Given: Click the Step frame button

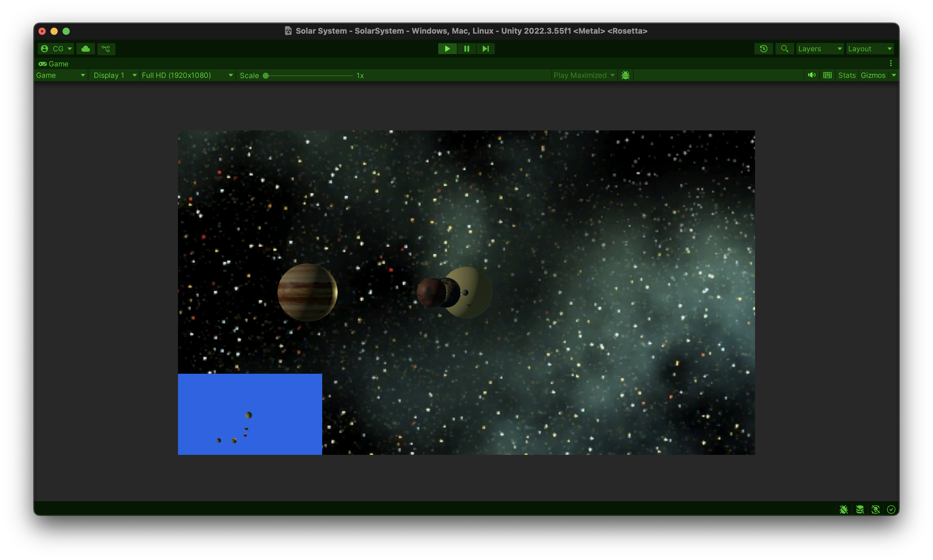Looking at the screenshot, I should click(x=486, y=49).
